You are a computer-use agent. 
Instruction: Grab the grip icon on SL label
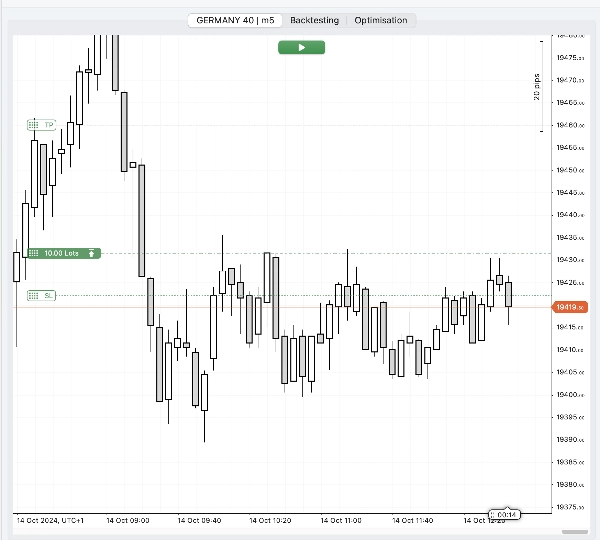click(34, 296)
